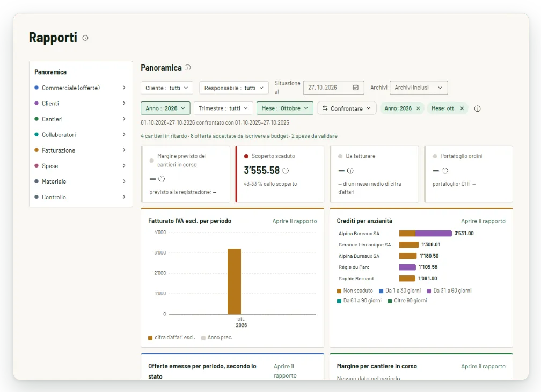
Task: Click info icon in Portafoglio ordini card
Action: pyautogui.click(x=445, y=171)
